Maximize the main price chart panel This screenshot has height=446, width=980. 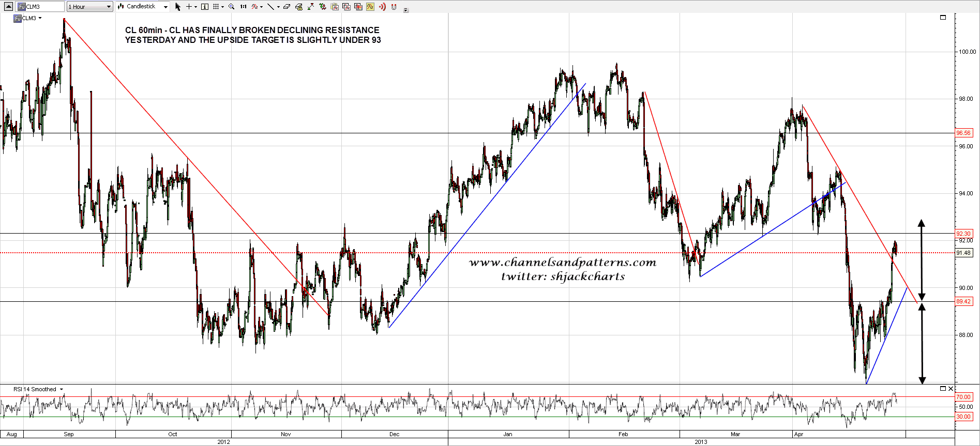click(943, 17)
